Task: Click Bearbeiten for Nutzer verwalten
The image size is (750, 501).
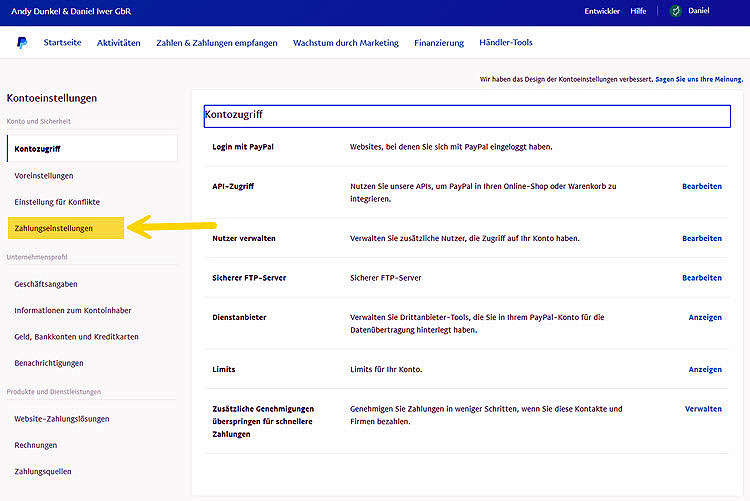Action: (x=702, y=238)
